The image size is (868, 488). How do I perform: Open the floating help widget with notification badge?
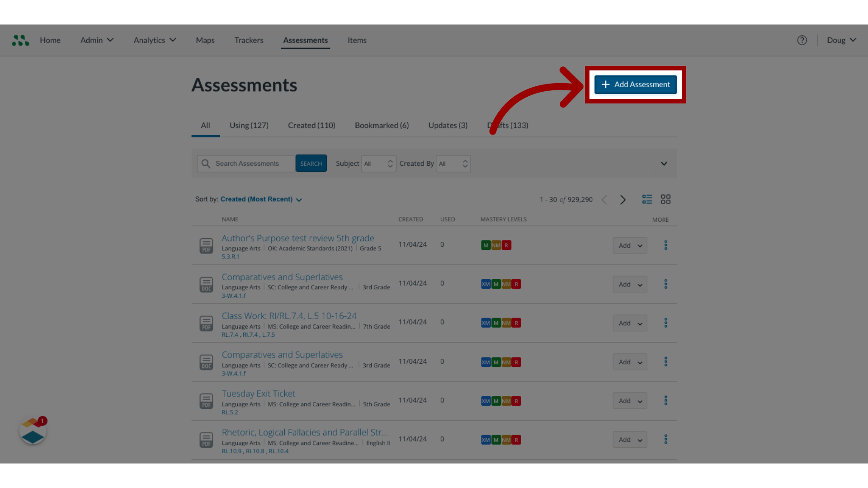[x=33, y=431]
